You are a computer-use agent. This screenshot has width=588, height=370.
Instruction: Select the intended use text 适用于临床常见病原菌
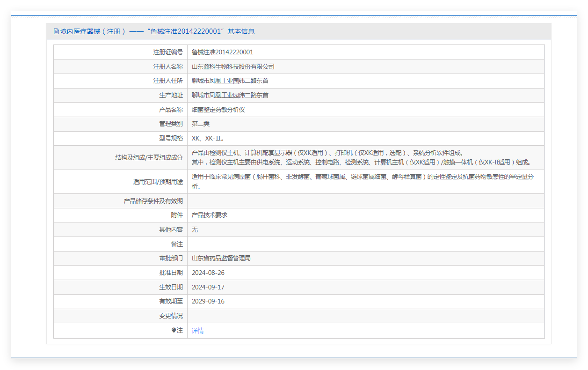[363, 181]
